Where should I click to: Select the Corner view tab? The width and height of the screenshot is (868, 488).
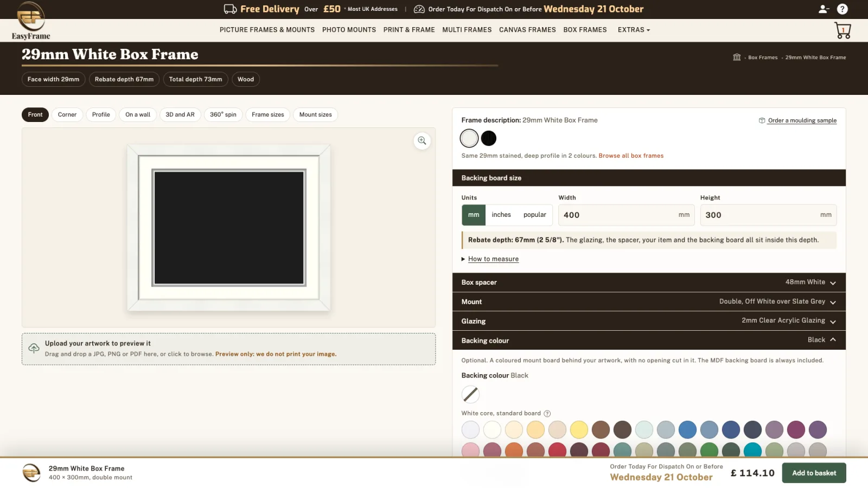coord(67,114)
